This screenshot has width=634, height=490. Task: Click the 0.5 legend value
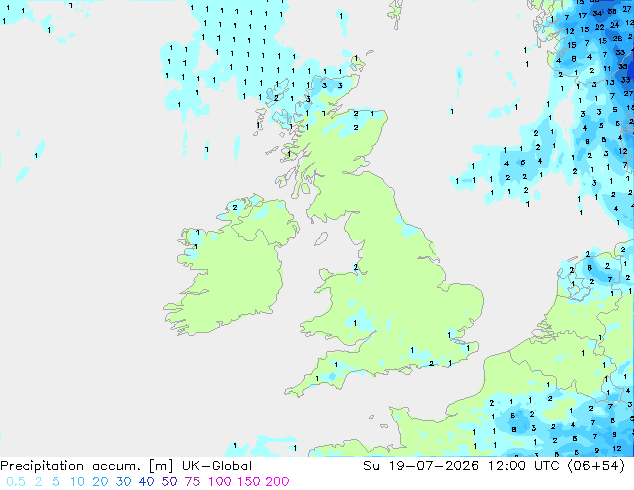16,482
